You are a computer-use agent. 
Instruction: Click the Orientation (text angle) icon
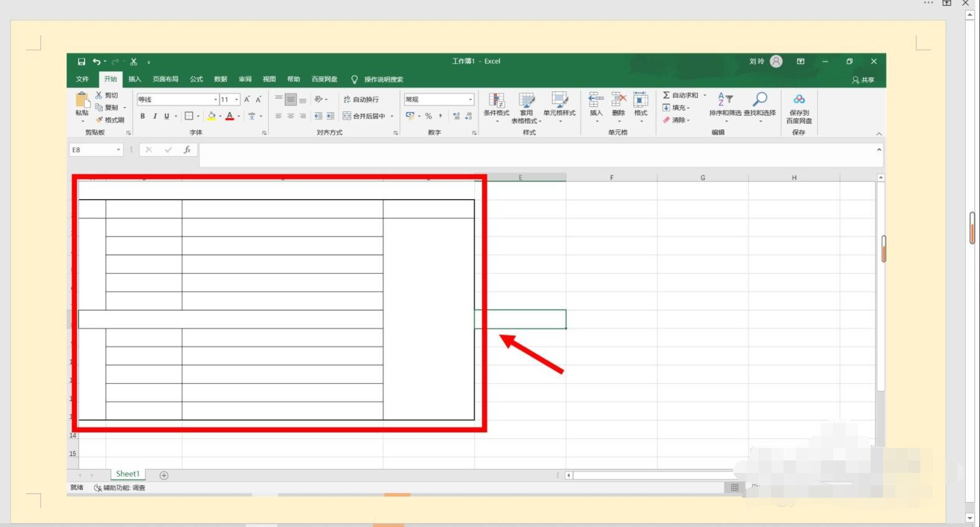318,100
